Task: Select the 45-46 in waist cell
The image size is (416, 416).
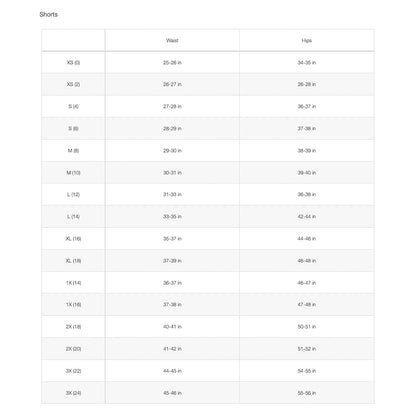Action: (x=172, y=393)
